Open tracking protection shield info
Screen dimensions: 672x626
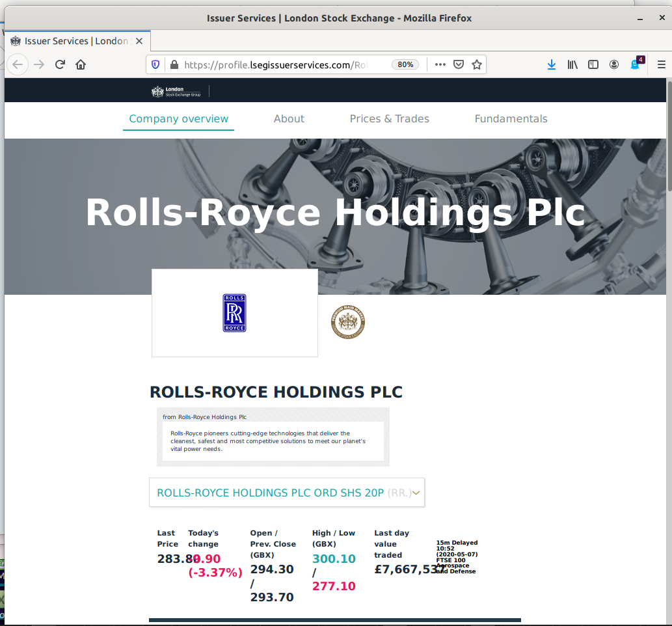click(x=155, y=64)
